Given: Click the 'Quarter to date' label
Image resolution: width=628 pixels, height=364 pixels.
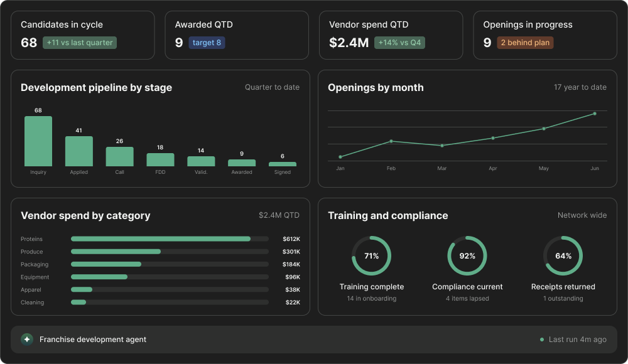Looking at the screenshot, I should pos(272,87).
